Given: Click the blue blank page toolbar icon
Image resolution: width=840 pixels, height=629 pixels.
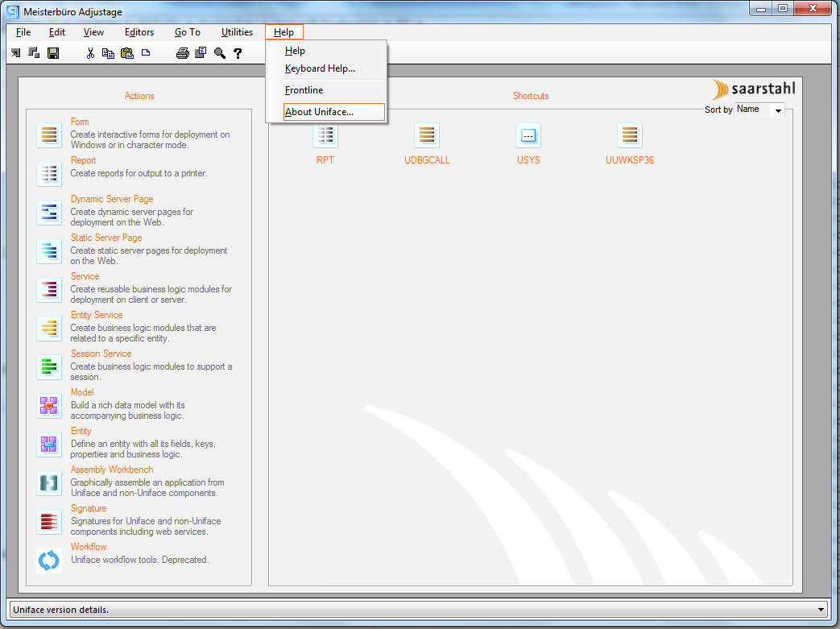Looking at the screenshot, I should (146, 52).
